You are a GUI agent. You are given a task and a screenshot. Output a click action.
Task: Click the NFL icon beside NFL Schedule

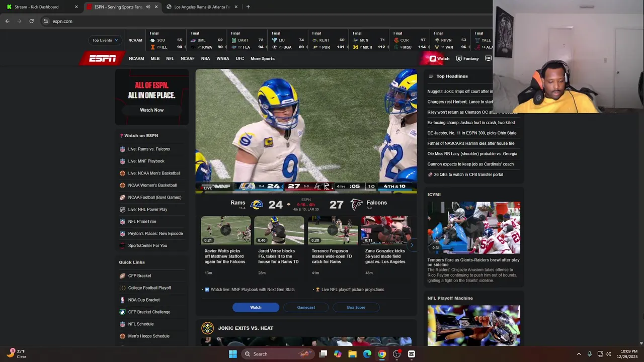coord(122,324)
